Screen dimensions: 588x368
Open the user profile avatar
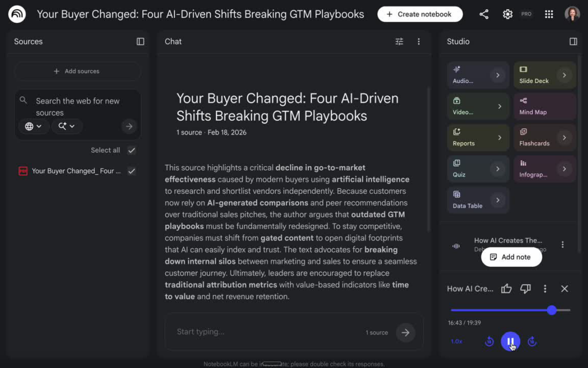click(x=572, y=14)
